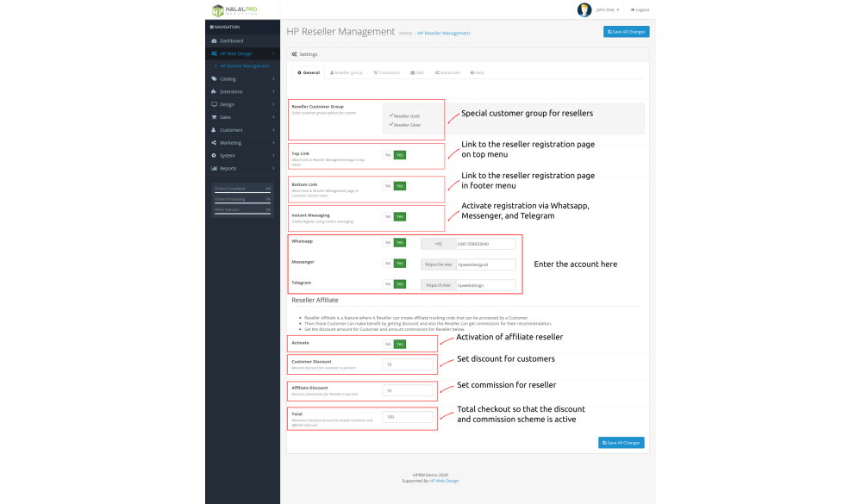Turn off affiliate Activate toggle with No
Viewport: 862px width, 504px height.
[x=388, y=344]
